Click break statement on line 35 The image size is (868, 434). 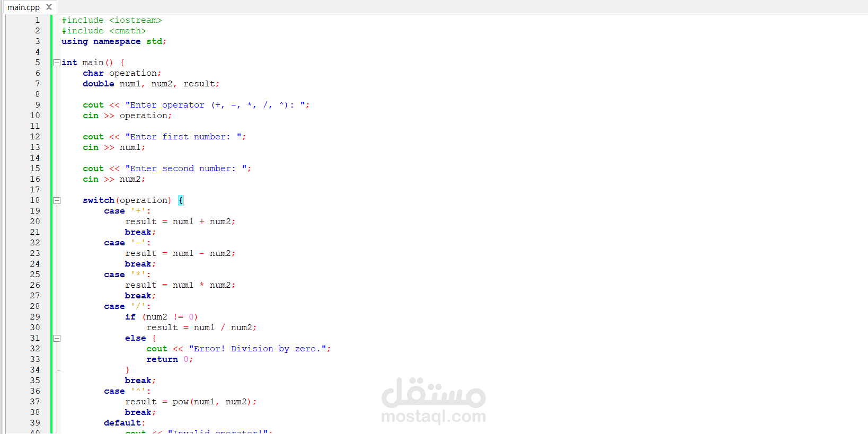[140, 380]
